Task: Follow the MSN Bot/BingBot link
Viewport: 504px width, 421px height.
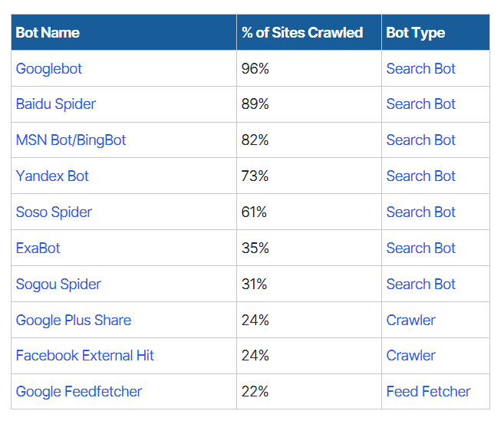Action: 71,140
